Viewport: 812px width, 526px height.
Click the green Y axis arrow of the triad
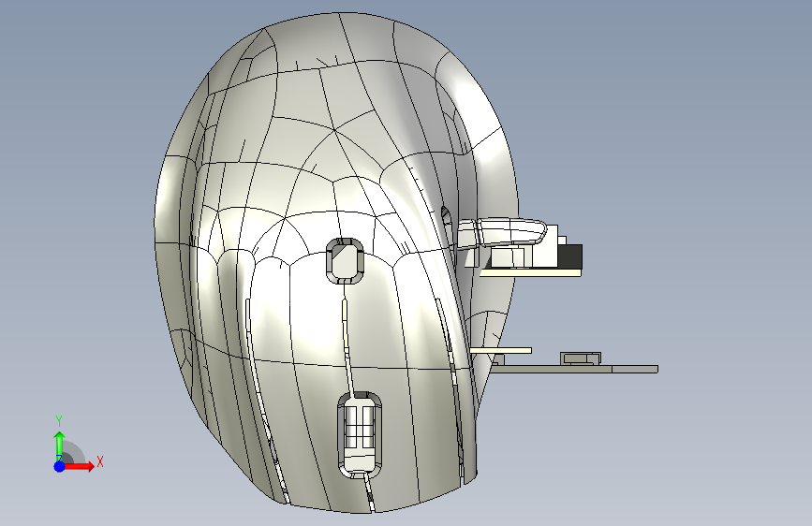(x=60, y=446)
